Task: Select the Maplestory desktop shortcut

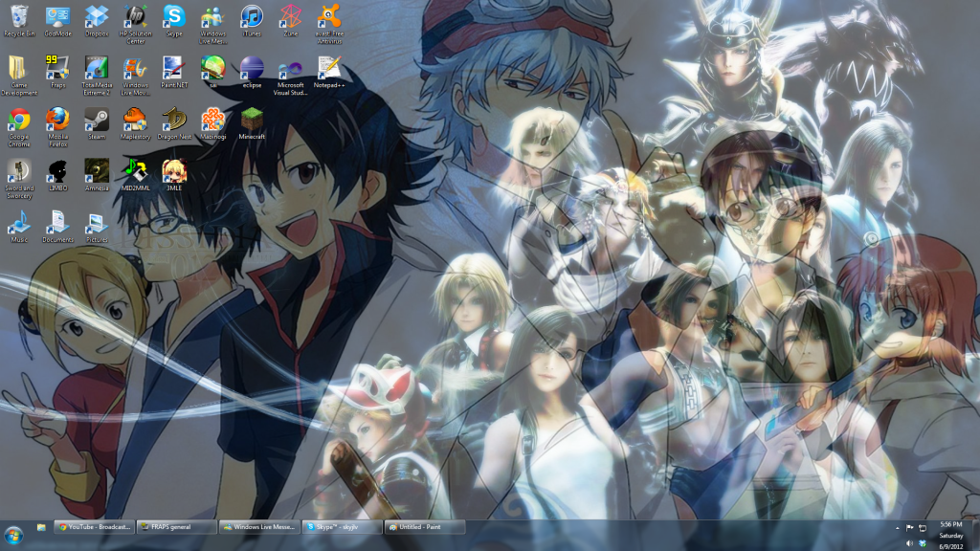Action: pos(136,123)
